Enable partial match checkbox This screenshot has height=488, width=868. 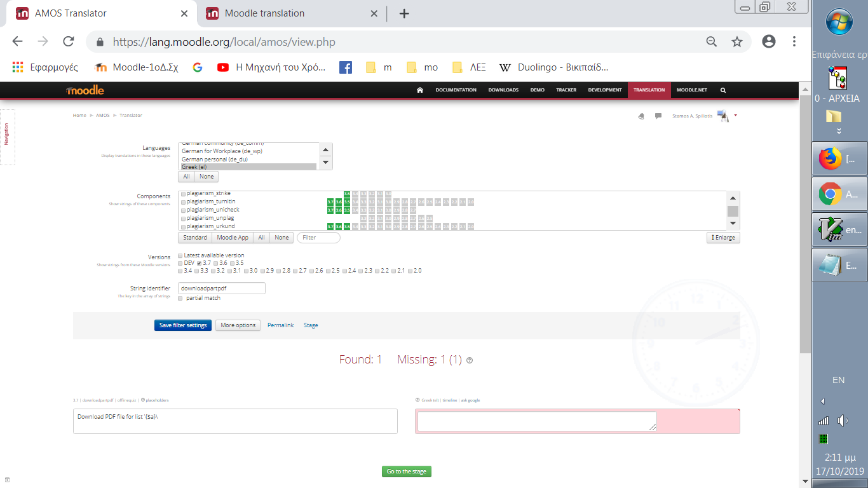pyautogui.click(x=180, y=298)
